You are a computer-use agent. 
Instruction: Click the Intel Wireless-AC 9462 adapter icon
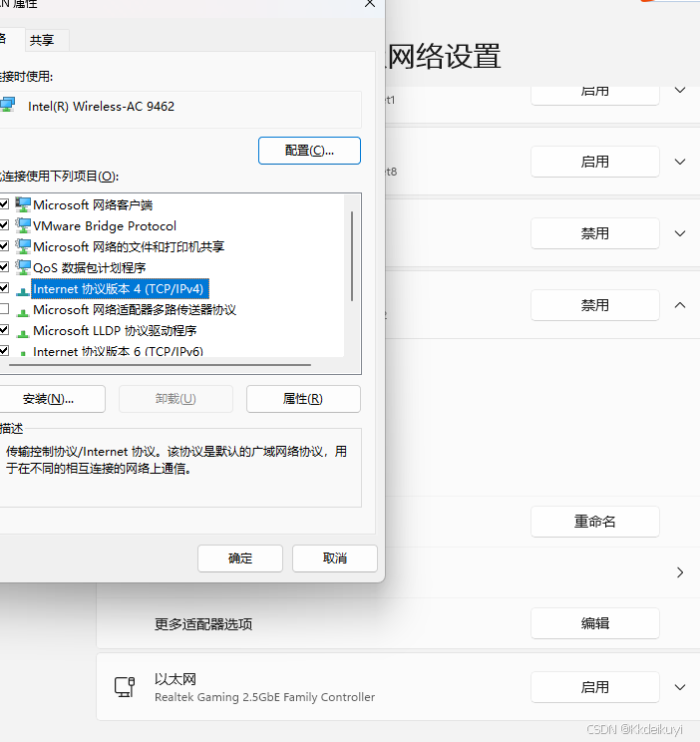coord(7,106)
